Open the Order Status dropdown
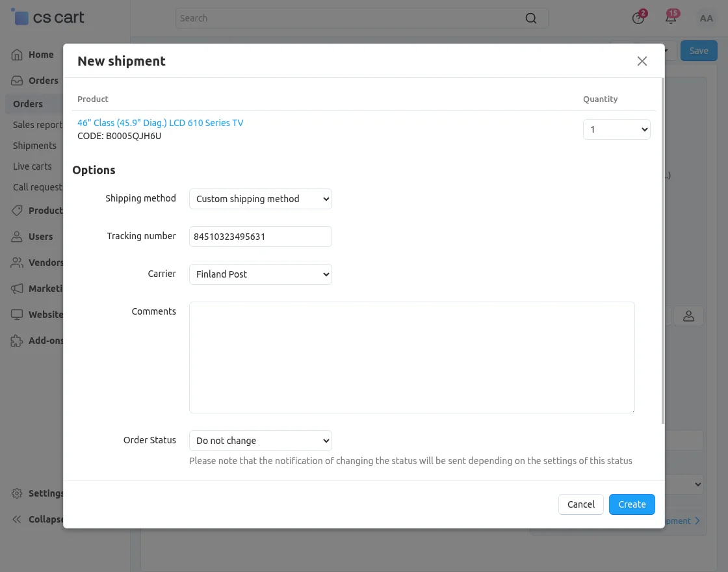The height and width of the screenshot is (572, 728). (x=261, y=441)
